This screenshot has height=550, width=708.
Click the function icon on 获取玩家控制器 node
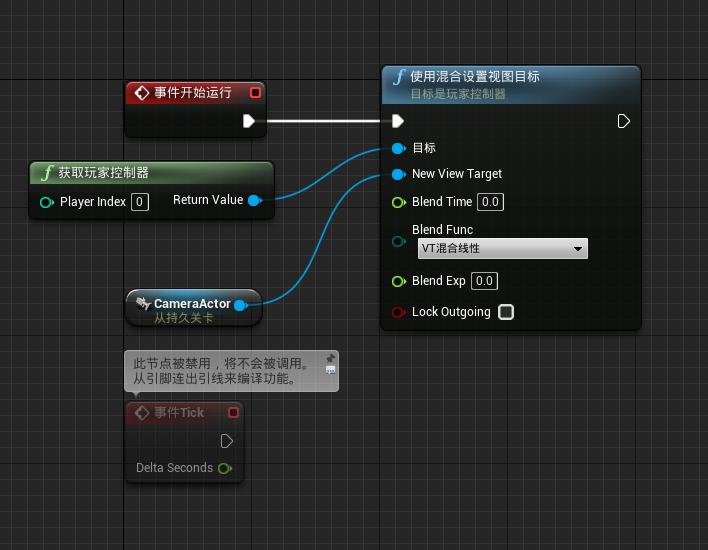pyautogui.click(x=47, y=172)
